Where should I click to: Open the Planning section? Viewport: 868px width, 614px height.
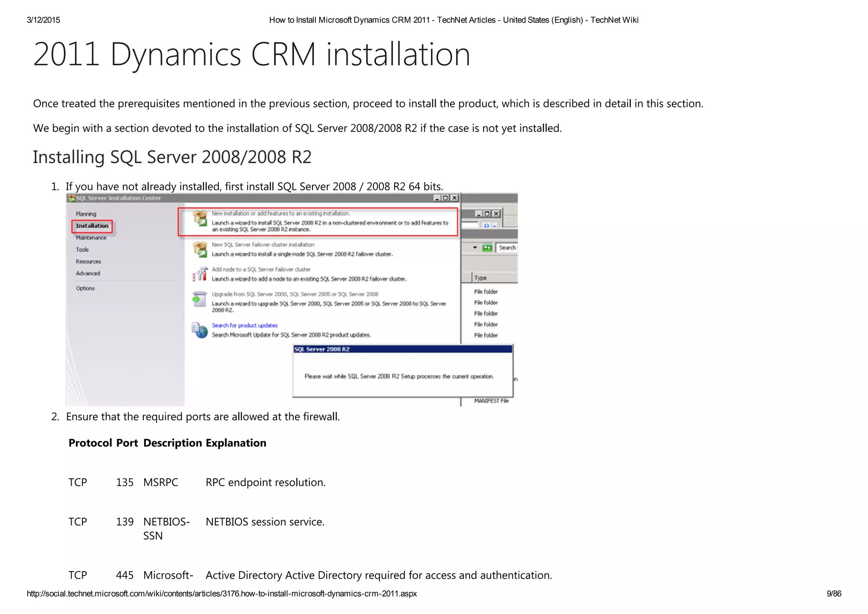click(x=86, y=214)
